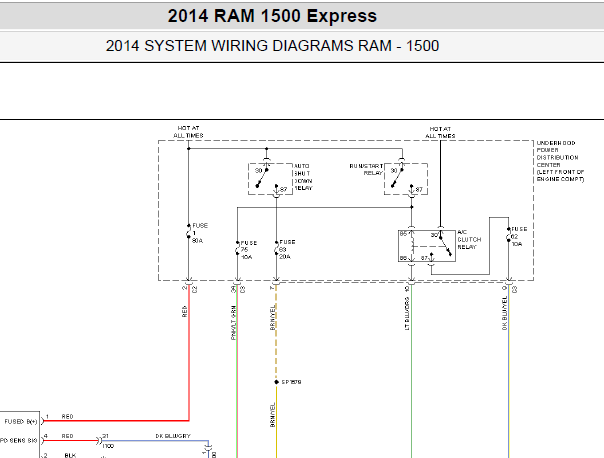Click connector pin number '21' near DK BLU/GRY
This screenshot has width=604, height=458.
106,436
